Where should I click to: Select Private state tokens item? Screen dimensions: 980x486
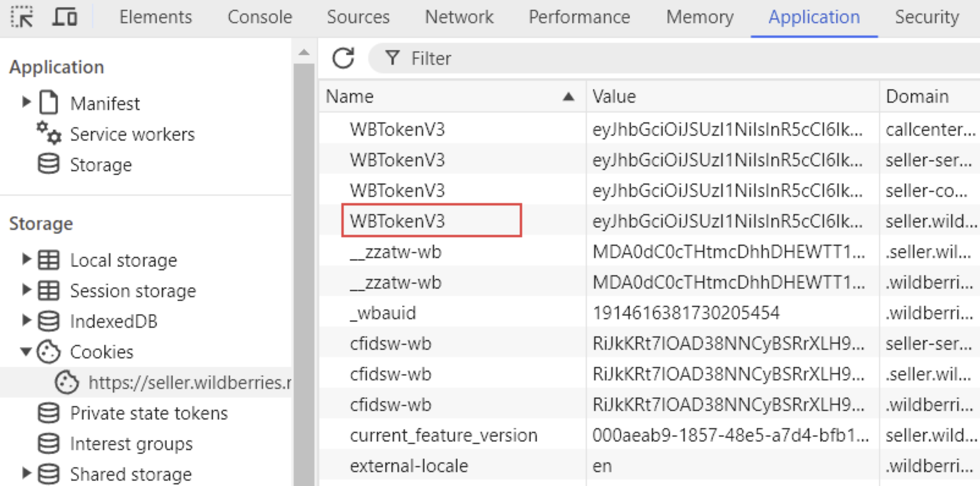[149, 413]
